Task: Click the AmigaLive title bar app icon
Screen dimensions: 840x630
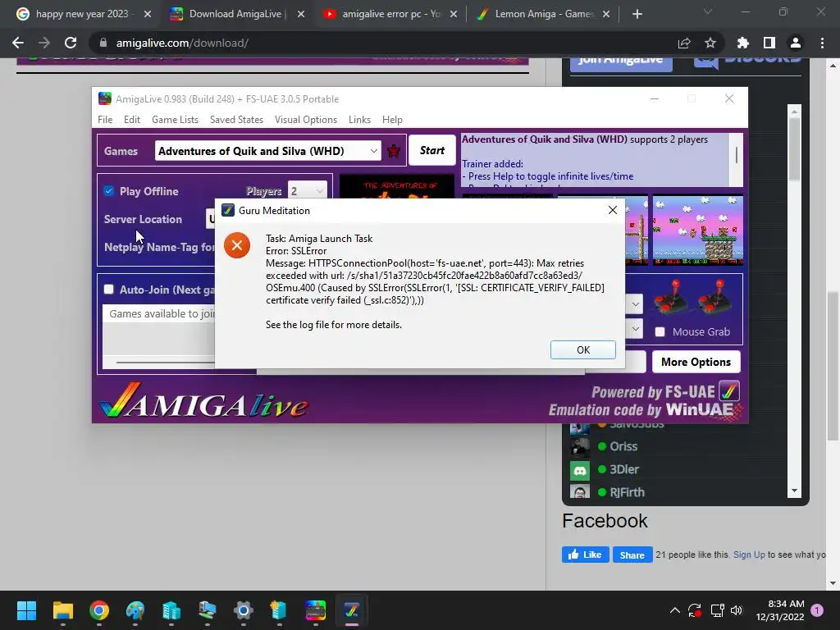Action: click(x=105, y=98)
